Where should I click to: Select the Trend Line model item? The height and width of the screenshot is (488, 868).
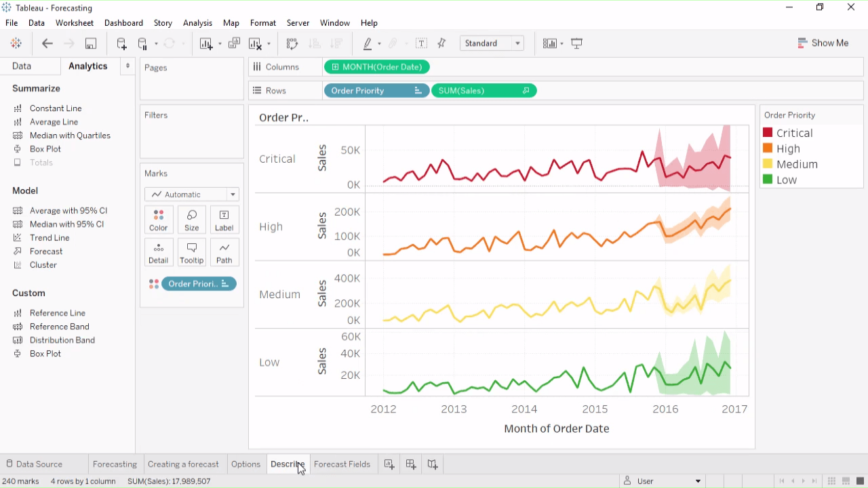coord(50,238)
